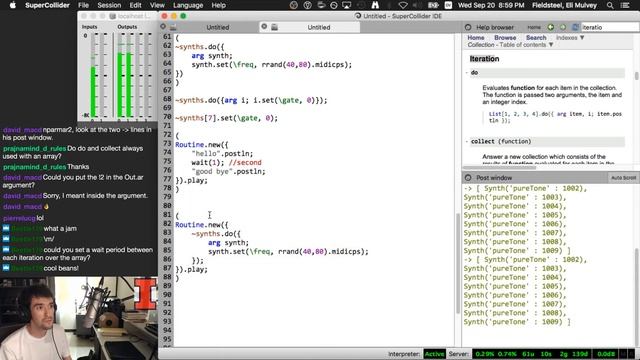This screenshot has height=360, width=640.
Task: Open the View menu
Action: pos(157,5)
